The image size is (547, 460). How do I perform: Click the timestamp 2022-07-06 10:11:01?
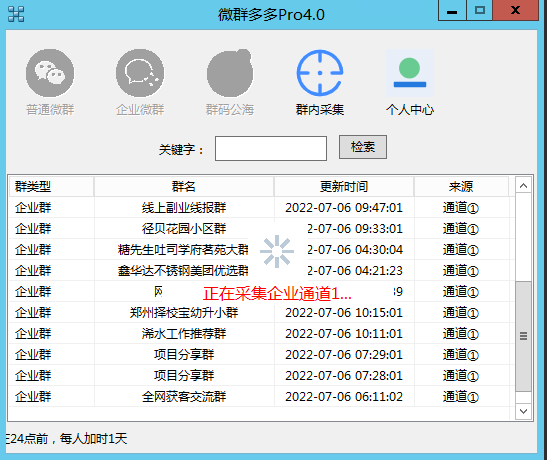click(344, 334)
